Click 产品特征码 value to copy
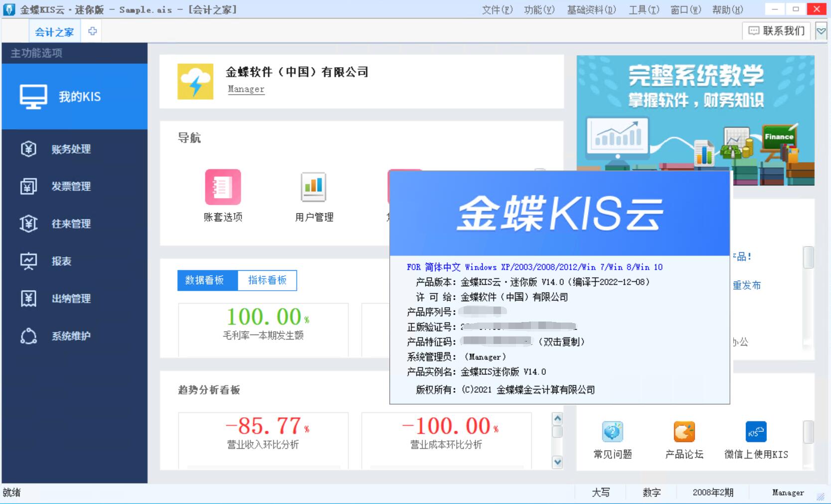Viewport: 831px width, 504px height. click(x=496, y=341)
